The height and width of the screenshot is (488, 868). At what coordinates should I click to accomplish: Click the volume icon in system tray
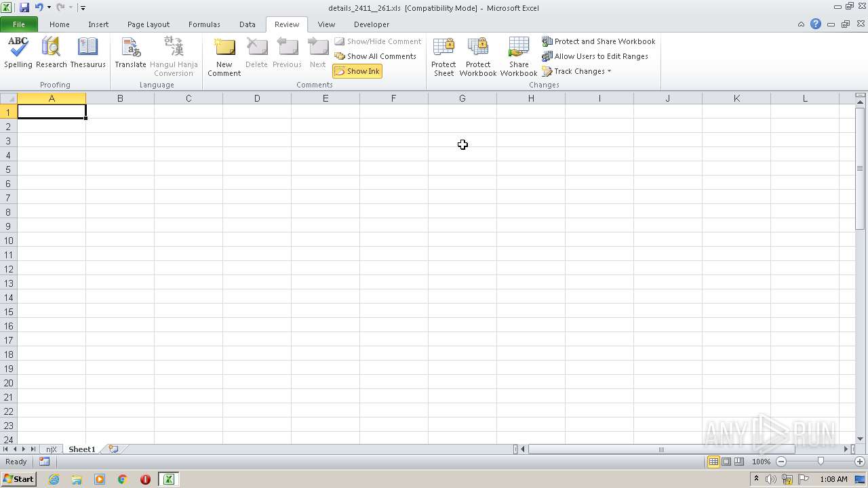click(771, 479)
